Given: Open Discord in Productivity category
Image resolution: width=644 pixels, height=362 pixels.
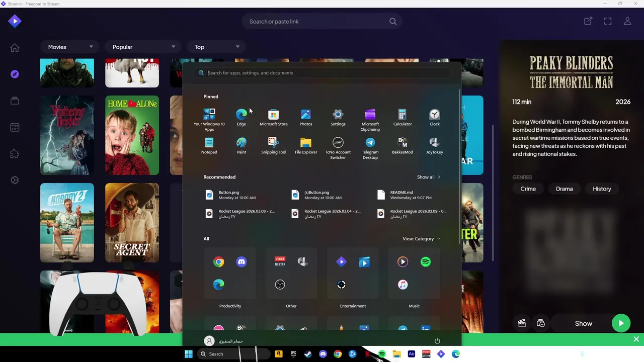Looking at the screenshot, I should 242,262.
